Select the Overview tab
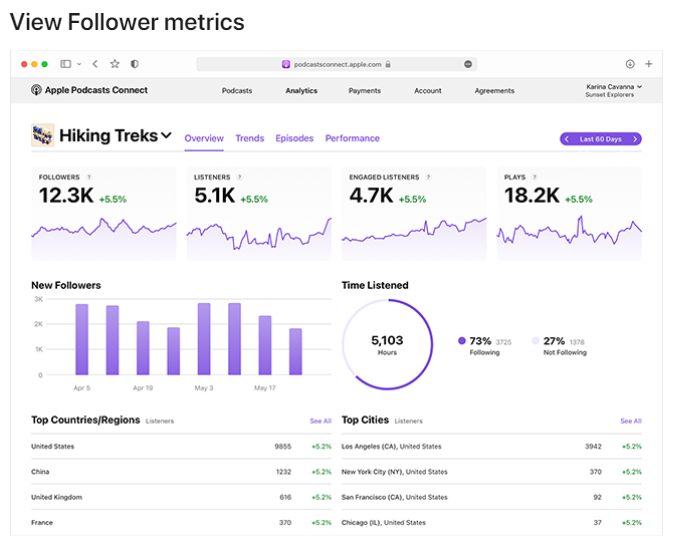The height and width of the screenshot is (549, 674). pyautogui.click(x=204, y=138)
